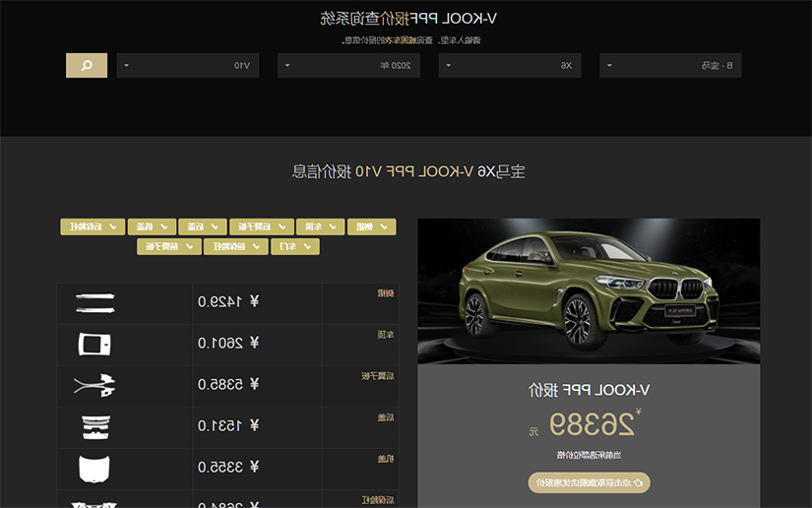Uncheck the 车顶 part tag
812x508 pixels.
pos(321,226)
